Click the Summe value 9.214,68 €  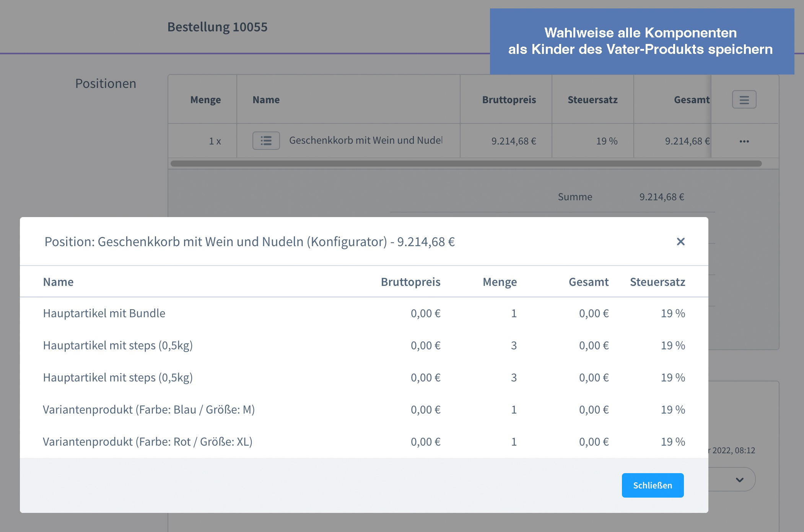tap(662, 197)
